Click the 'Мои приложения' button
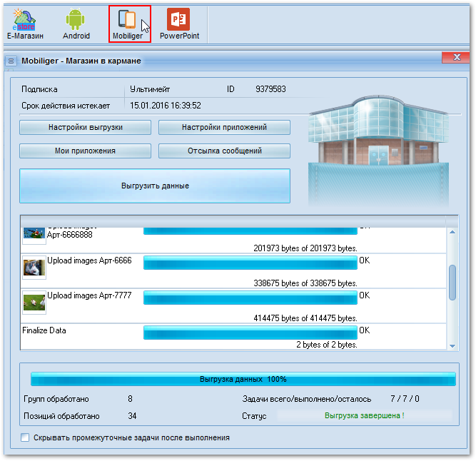Viewport: 476px width, 461px height. [x=85, y=151]
